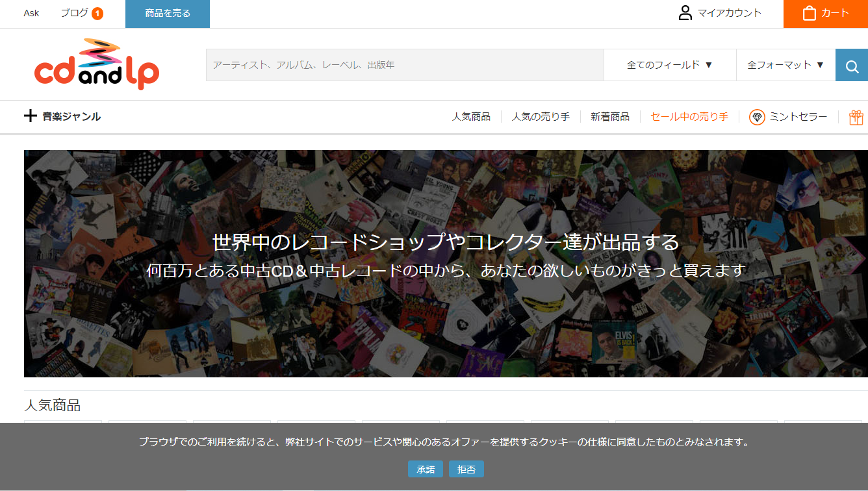Click the account person icon
The image size is (868, 491).
click(x=685, y=13)
